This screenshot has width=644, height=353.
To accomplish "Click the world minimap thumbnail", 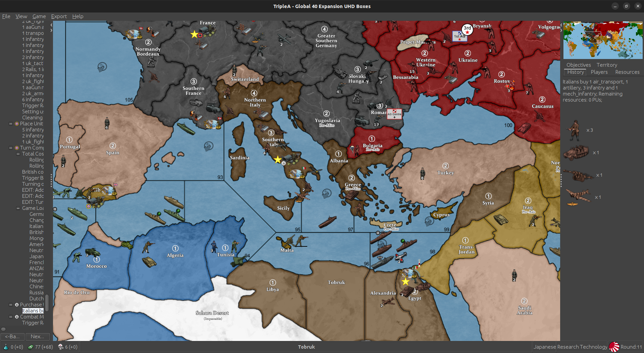I will click(x=603, y=40).
